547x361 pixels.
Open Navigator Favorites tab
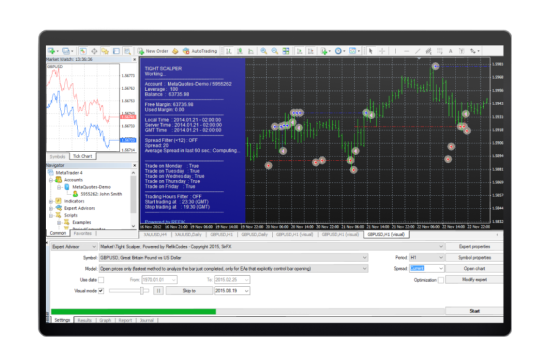click(x=83, y=233)
